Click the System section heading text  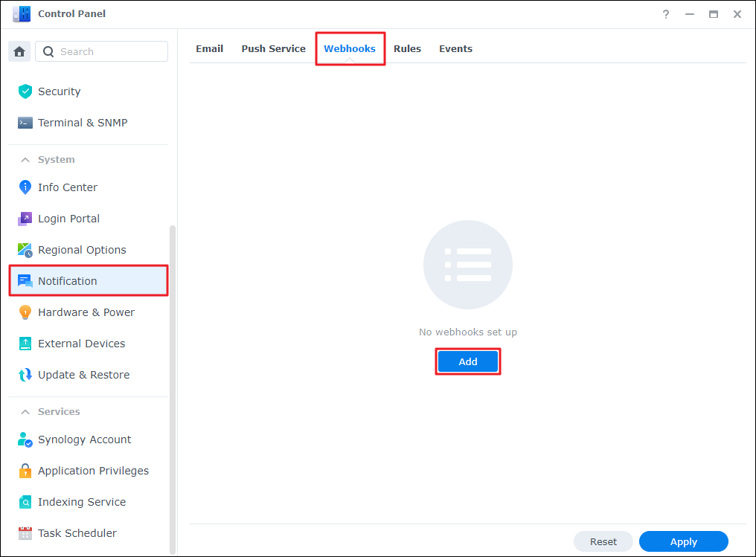point(57,159)
